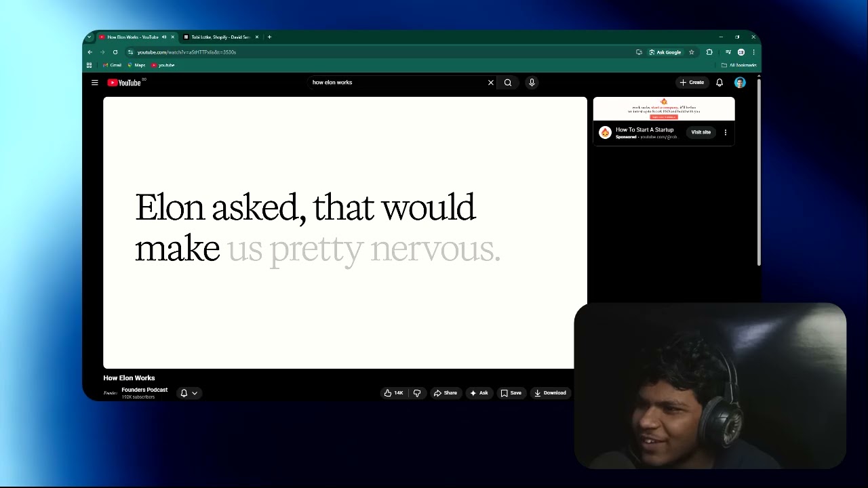The image size is (868, 488).
Task: Click the Create button
Action: 692,83
